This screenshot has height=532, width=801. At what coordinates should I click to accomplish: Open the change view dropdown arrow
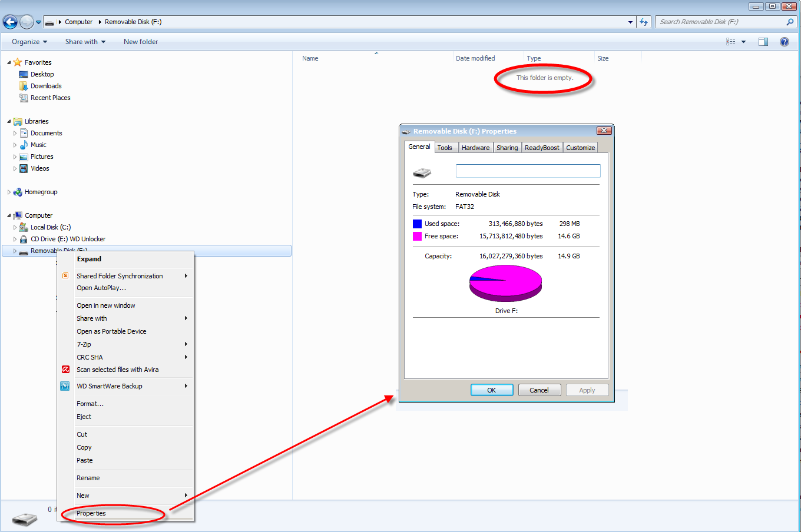[x=743, y=42]
